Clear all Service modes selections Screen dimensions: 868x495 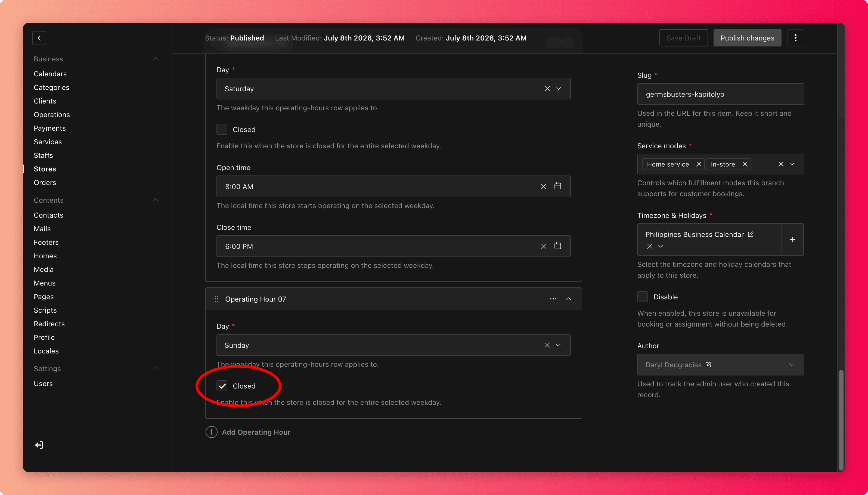coord(780,164)
